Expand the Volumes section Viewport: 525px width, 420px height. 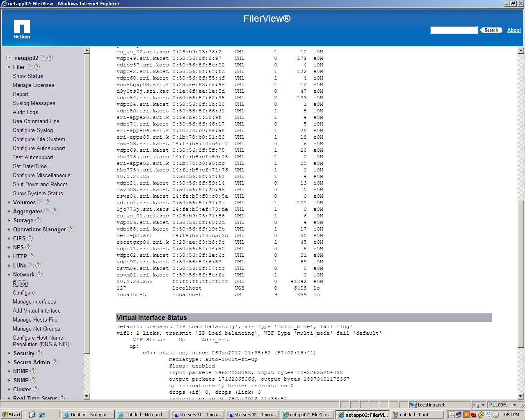pyautogui.click(x=24, y=202)
